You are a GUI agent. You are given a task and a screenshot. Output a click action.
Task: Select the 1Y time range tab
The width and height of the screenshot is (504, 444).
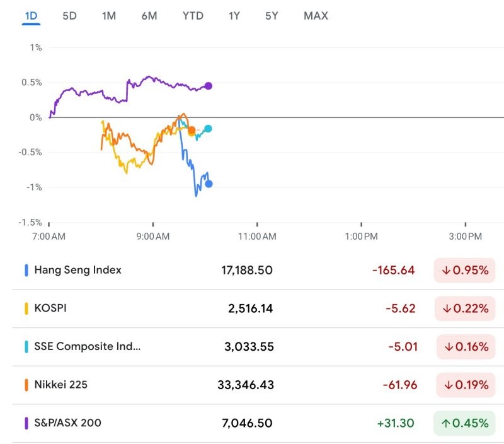pyautogui.click(x=234, y=16)
